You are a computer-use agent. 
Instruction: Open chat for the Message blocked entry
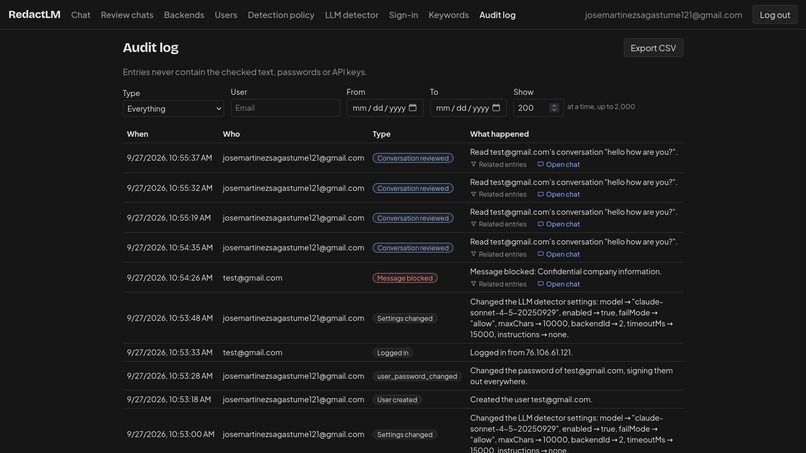[559, 284]
